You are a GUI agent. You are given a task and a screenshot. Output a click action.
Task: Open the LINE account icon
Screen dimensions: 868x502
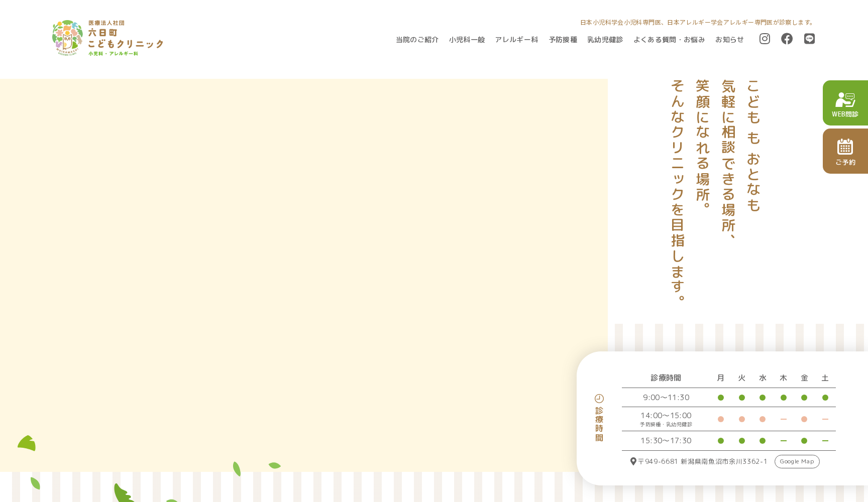coord(809,39)
